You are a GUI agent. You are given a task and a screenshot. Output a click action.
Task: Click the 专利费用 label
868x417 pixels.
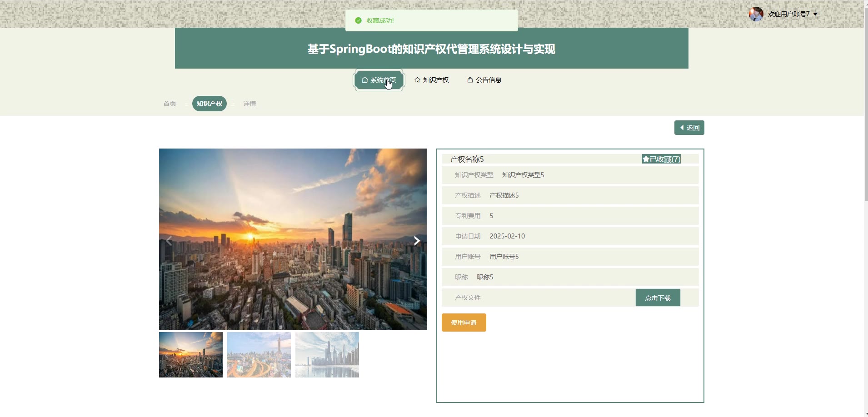point(468,216)
